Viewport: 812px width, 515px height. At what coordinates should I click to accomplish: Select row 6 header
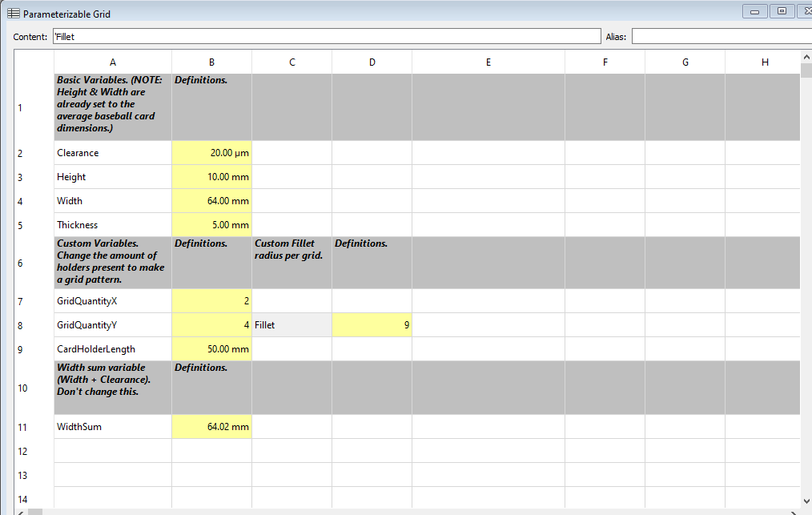(34, 263)
